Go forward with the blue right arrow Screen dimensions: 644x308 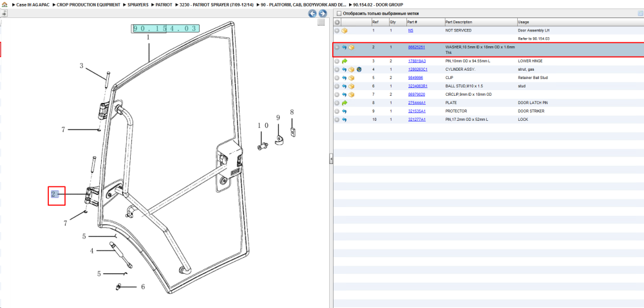tap(323, 14)
